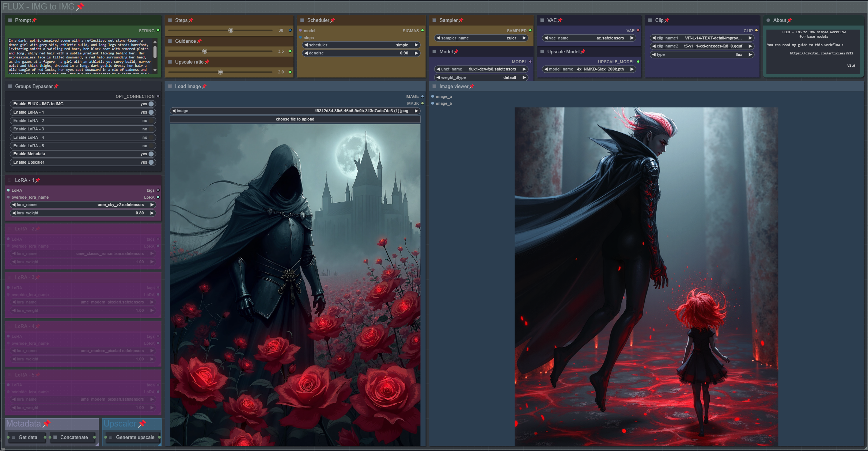
Task: Click the pin icon on Image viewer node
Action: click(x=472, y=87)
